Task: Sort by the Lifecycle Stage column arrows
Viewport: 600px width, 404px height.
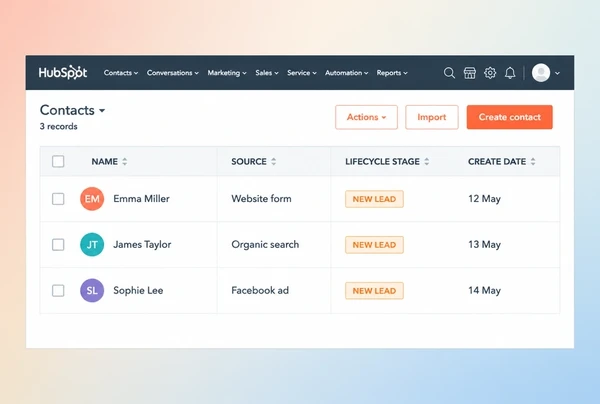Action: [426, 161]
